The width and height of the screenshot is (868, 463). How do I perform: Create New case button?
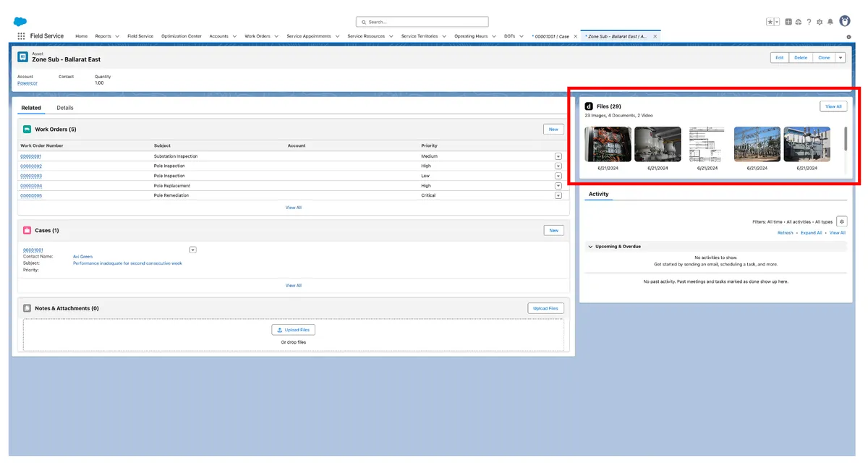(553, 230)
